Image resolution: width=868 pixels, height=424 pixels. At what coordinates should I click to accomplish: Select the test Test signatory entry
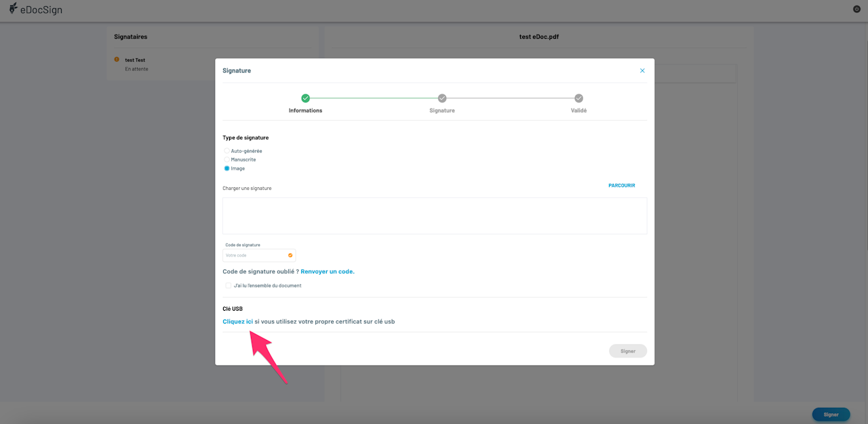135,64
